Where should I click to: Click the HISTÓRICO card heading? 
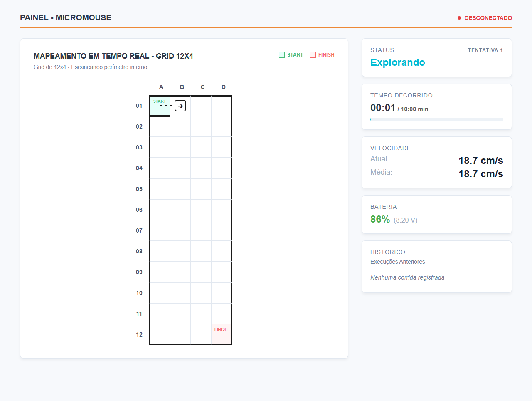tap(388, 252)
